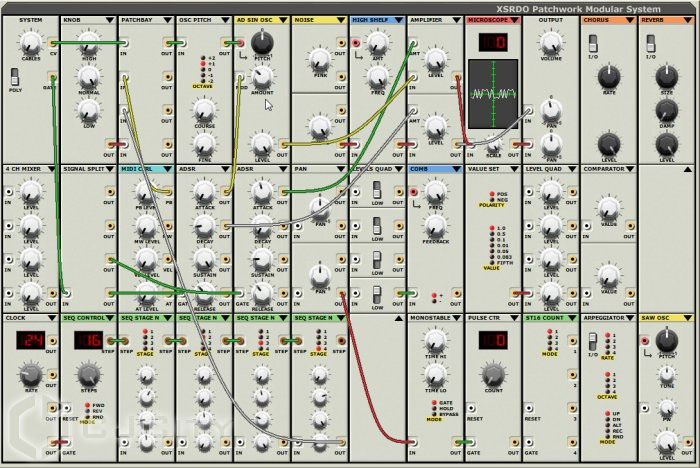
Task: Click the PINK noise OUT jack
Action: point(341,43)
